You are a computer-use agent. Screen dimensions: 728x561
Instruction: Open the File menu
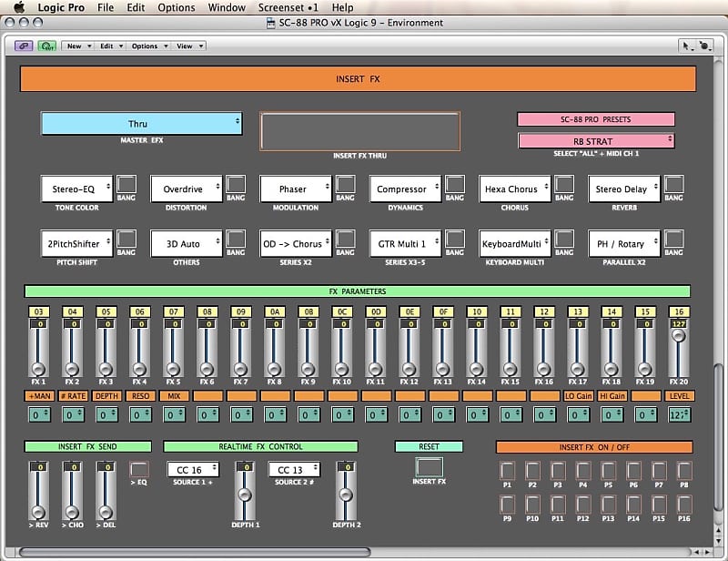tap(106, 7)
